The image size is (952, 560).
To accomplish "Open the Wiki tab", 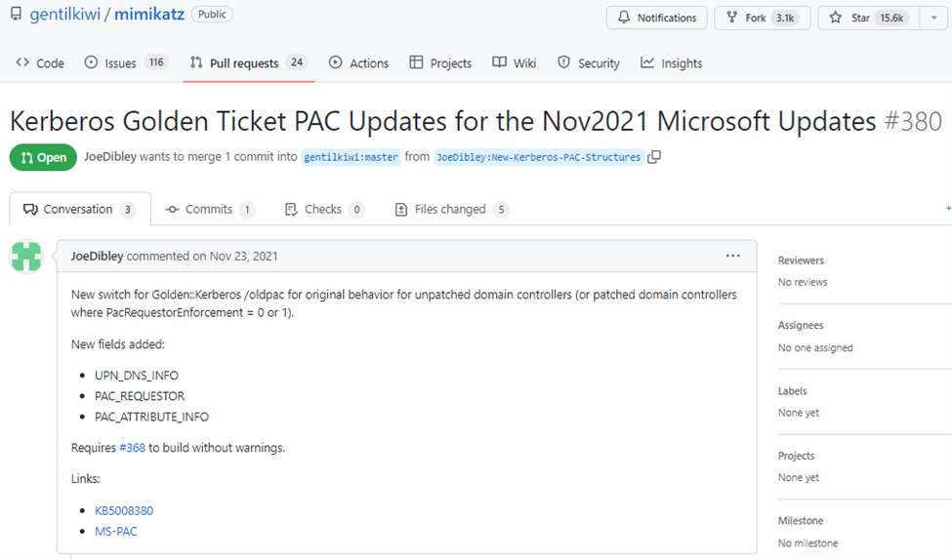I will pyautogui.click(x=515, y=63).
